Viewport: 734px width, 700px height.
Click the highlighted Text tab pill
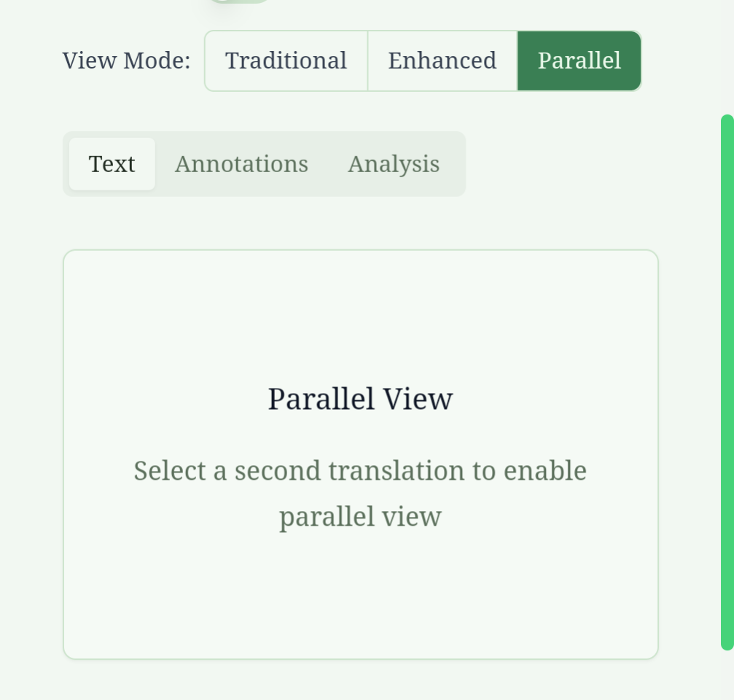[112, 164]
